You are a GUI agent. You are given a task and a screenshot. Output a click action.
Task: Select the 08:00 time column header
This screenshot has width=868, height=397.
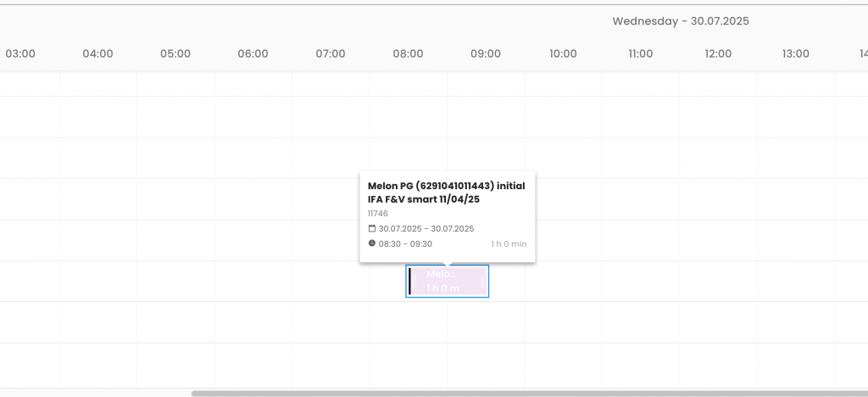point(408,53)
